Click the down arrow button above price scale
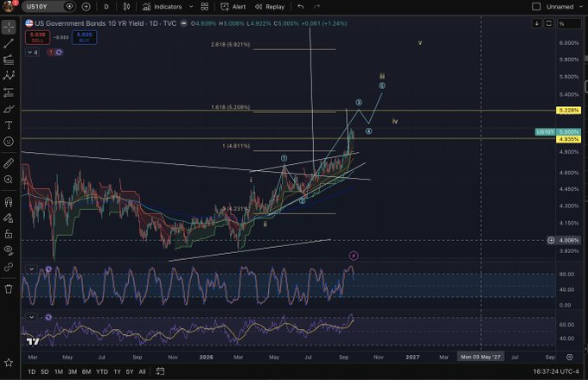 click(537, 23)
